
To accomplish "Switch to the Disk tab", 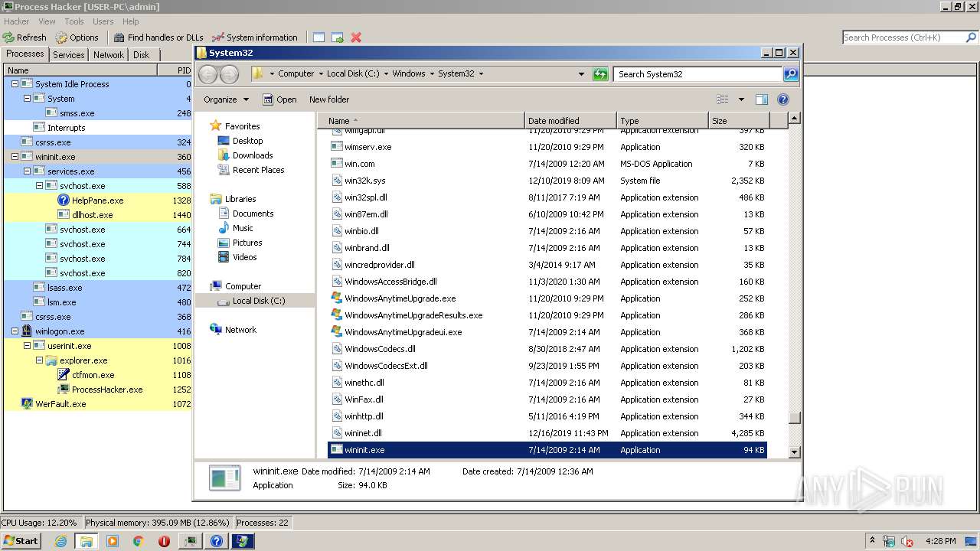I will pyautogui.click(x=142, y=55).
